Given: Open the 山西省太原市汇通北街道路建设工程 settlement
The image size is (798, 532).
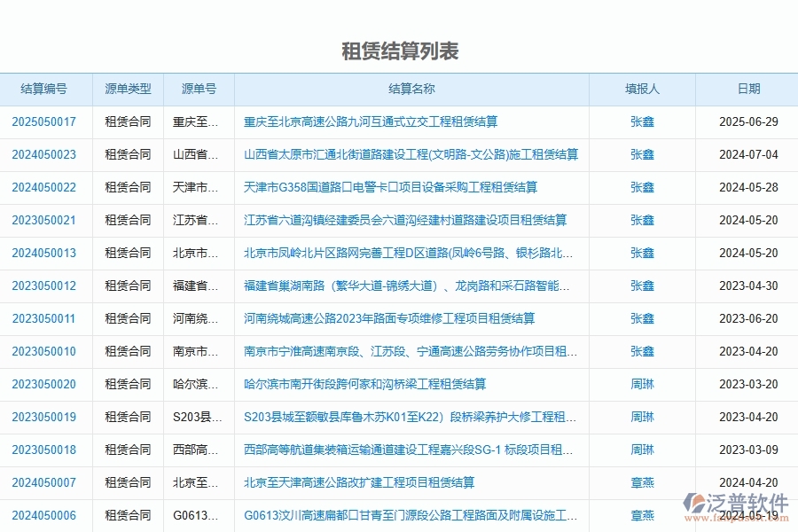Looking at the screenshot, I should [x=411, y=154].
